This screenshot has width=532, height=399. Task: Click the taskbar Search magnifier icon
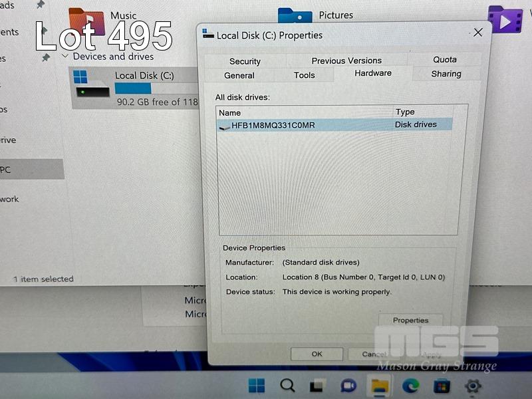pos(287,386)
